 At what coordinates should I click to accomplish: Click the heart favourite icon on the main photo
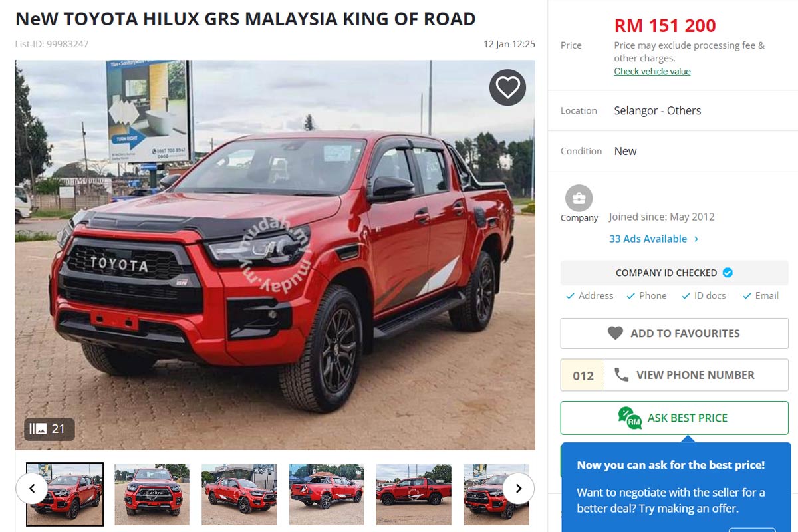click(x=507, y=87)
